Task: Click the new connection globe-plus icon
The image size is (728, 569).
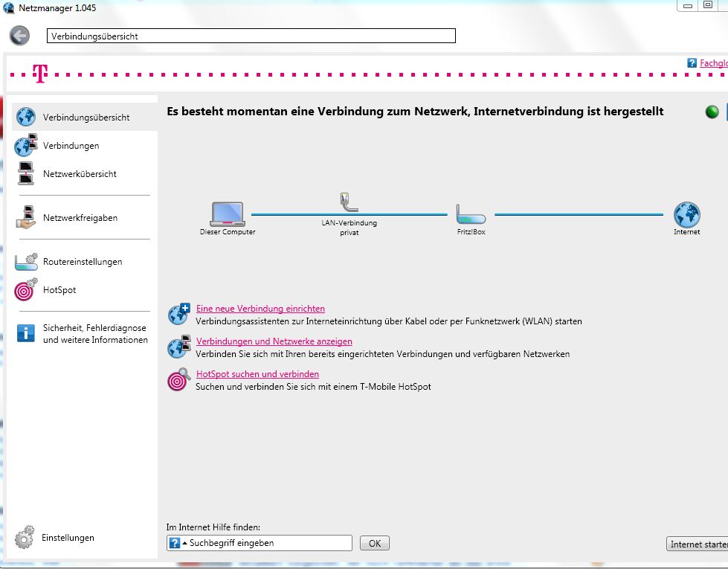Action: click(x=178, y=314)
